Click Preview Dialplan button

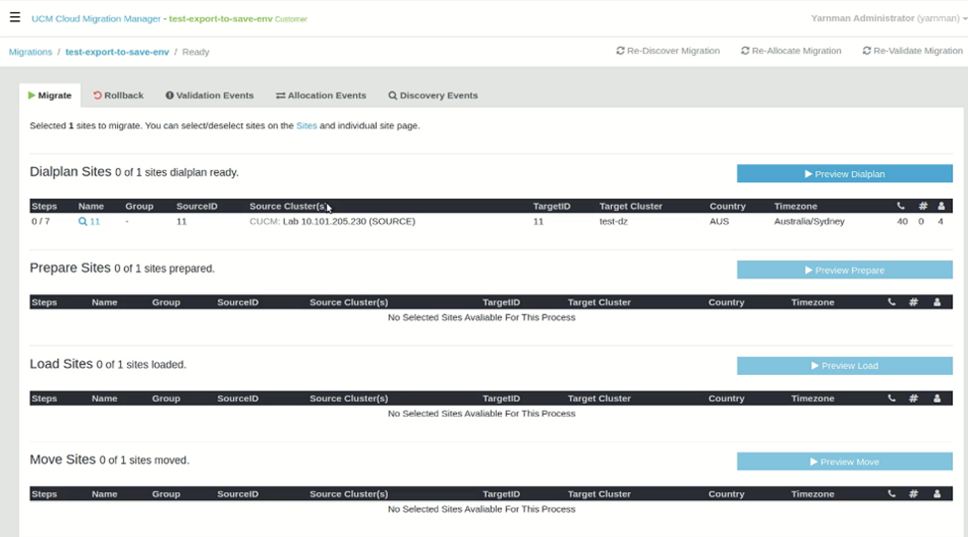(x=845, y=173)
